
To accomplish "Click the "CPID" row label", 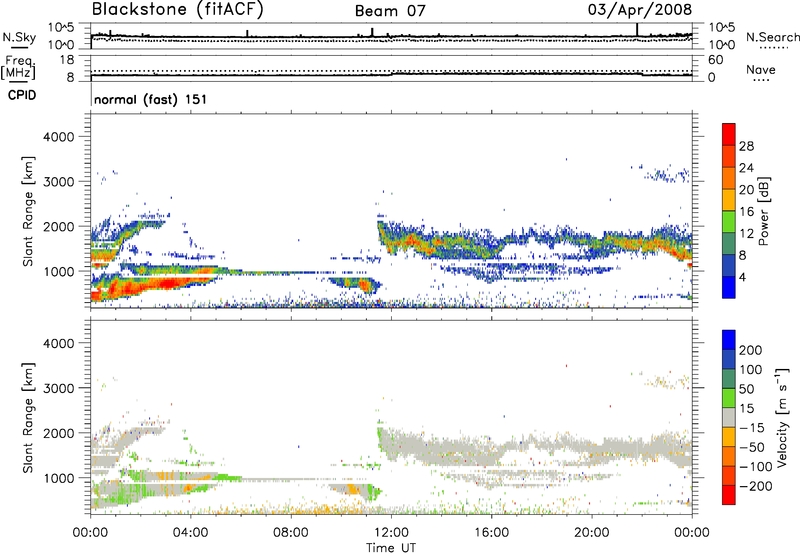I will tap(22, 95).
